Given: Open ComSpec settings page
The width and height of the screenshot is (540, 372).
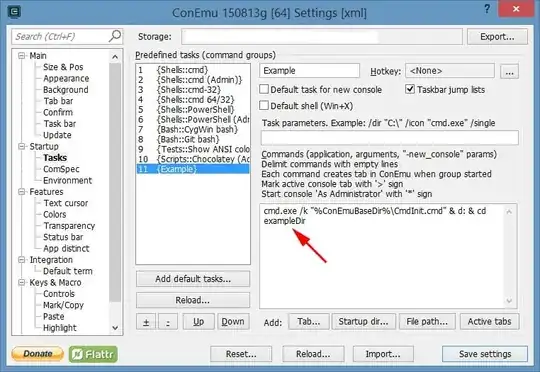Looking at the screenshot, I should pos(61,169).
